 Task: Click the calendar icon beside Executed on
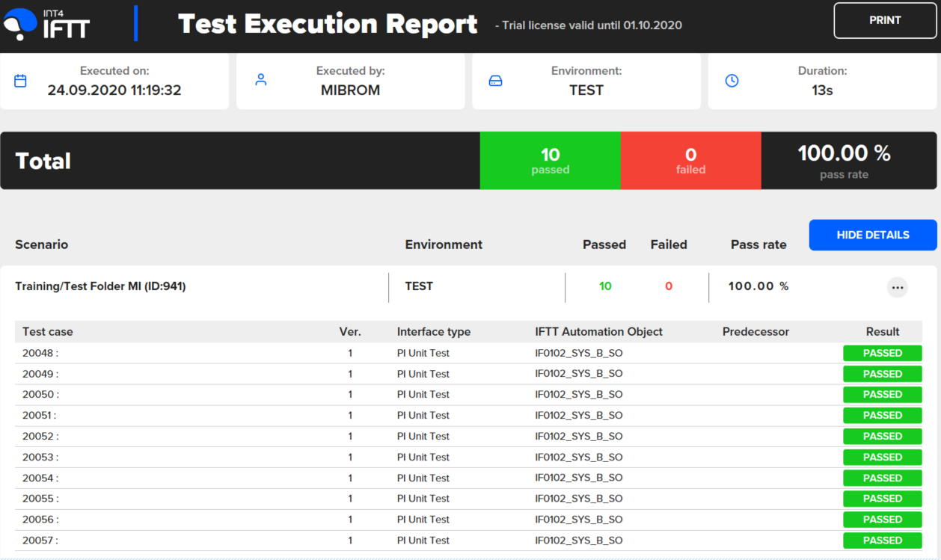(21, 81)
